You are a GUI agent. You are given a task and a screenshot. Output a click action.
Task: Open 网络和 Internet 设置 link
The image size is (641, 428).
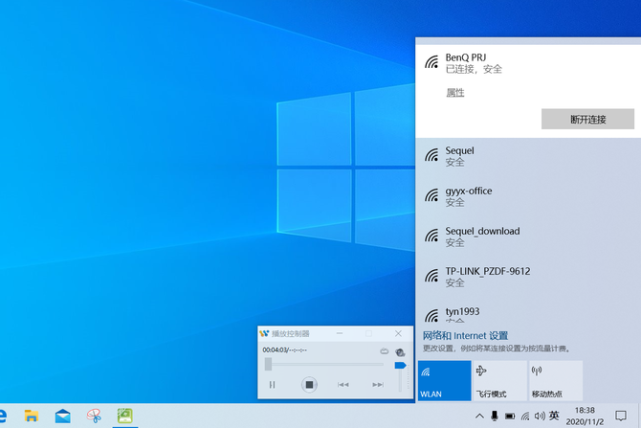(465, 336)
